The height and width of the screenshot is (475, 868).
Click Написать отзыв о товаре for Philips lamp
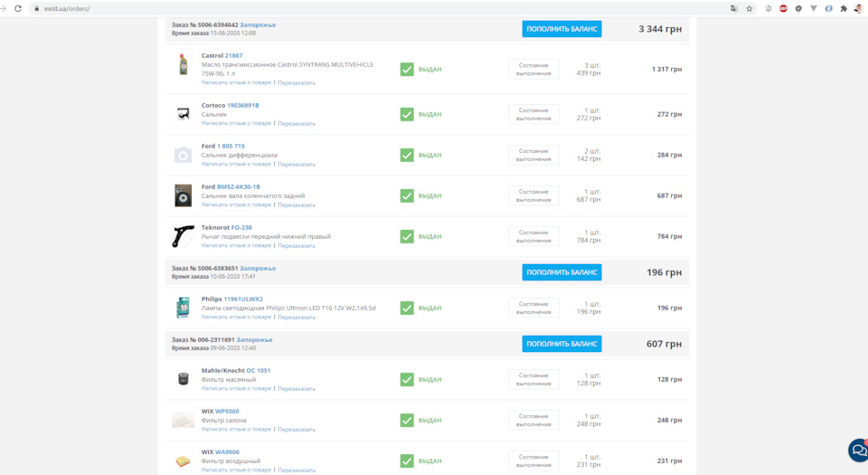pos(236,317)
